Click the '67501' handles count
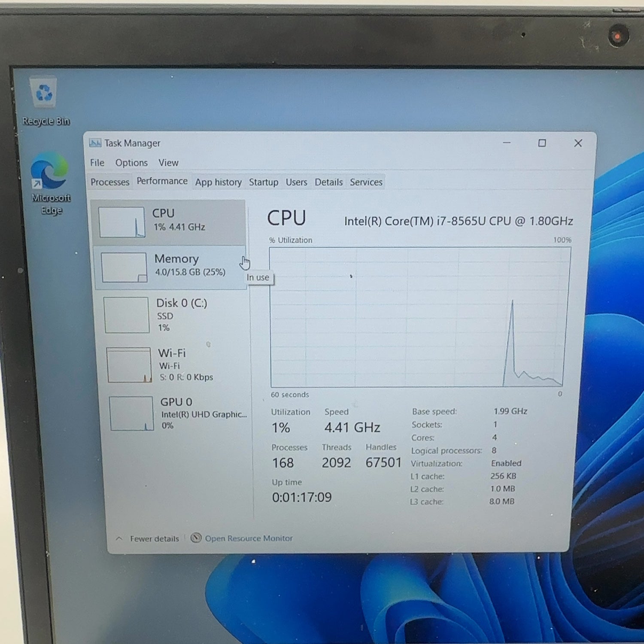The image size is (644, 644). click(383, 462)
